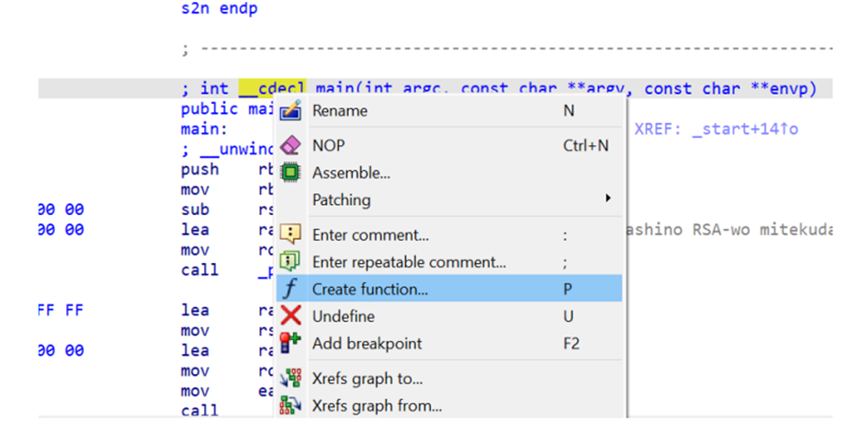Click the Xrefs graph from icon
Image resolution: width=868 pixels, height=432 pixels.
(x=290, y=405)
